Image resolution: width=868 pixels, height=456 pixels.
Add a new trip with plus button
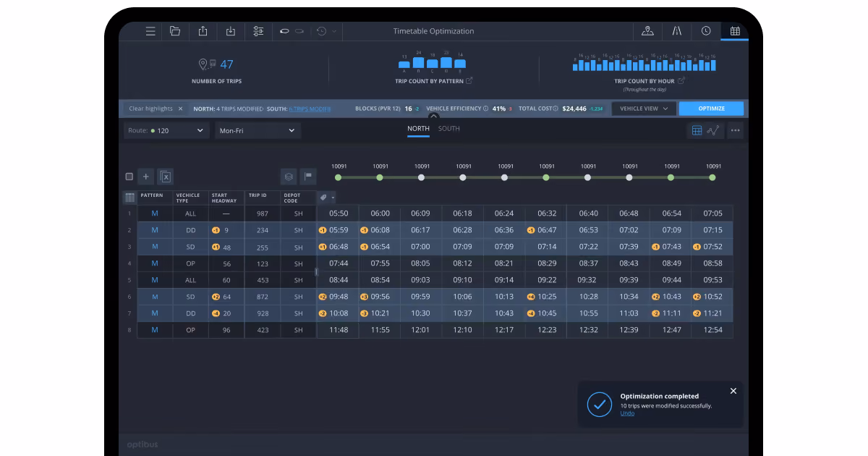pos(145,176)
